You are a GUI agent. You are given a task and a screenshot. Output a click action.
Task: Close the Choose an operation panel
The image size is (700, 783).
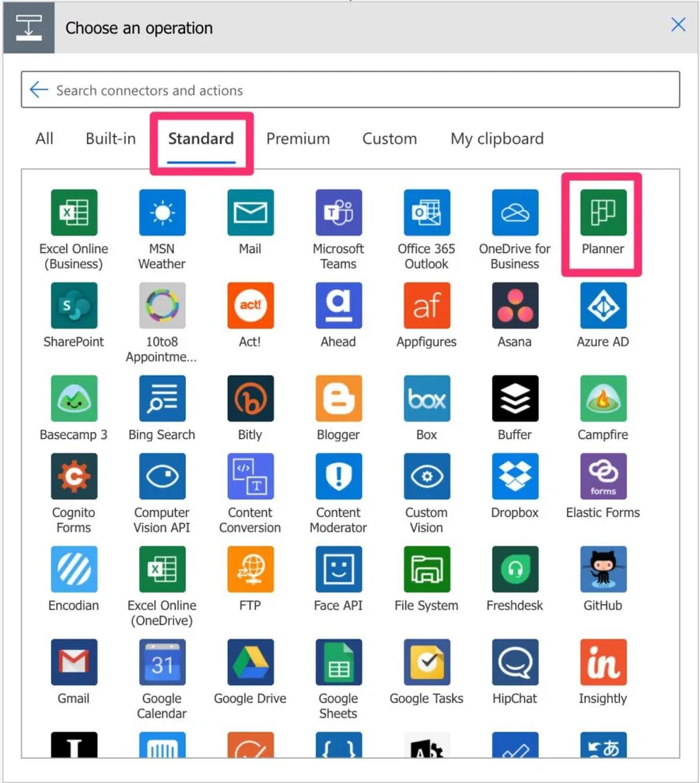[x=678, y=25]
